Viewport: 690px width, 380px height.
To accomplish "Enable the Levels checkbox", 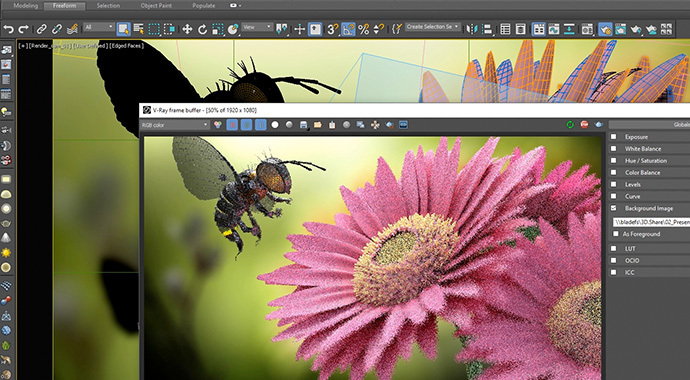I will coord(613,184).
